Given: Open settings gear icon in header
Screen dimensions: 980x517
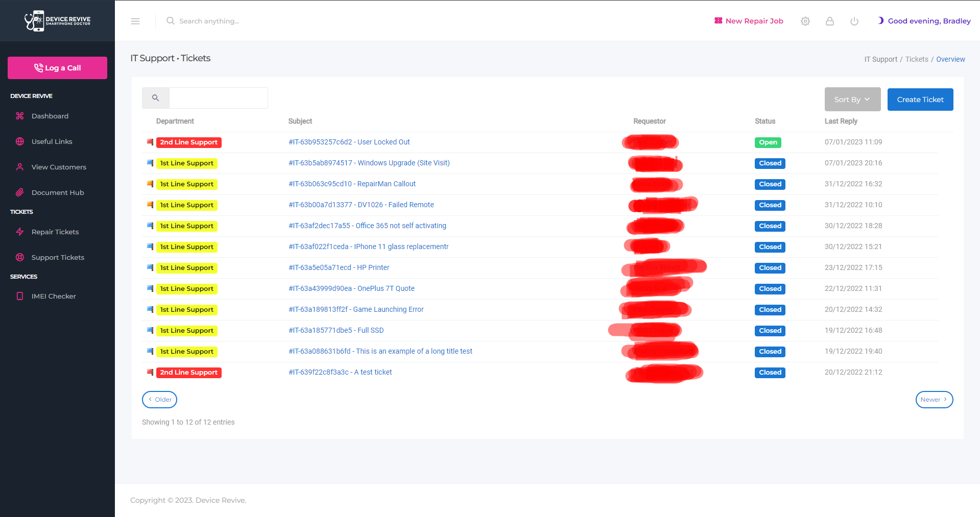Looking at the screenshot, I should 805,21.
